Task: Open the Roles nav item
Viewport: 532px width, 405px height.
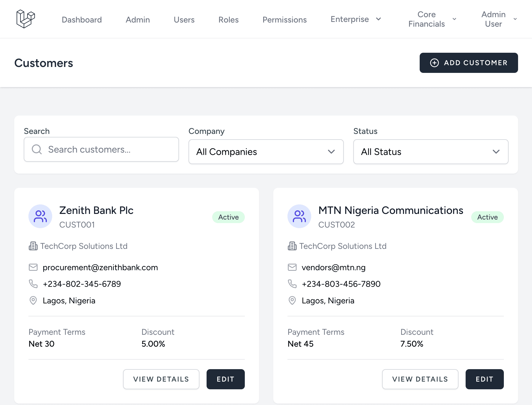Action: 229,20
